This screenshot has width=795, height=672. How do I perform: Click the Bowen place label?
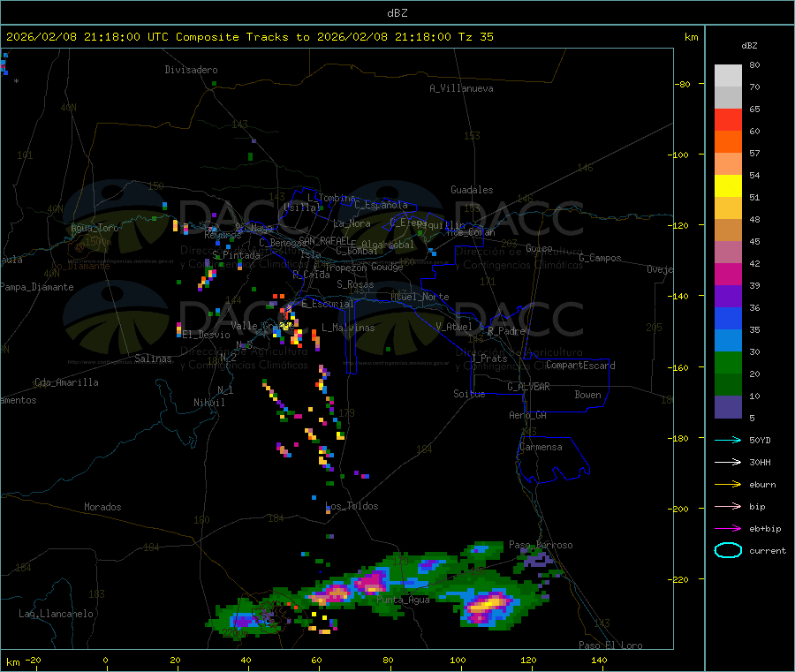coord(588,395)
